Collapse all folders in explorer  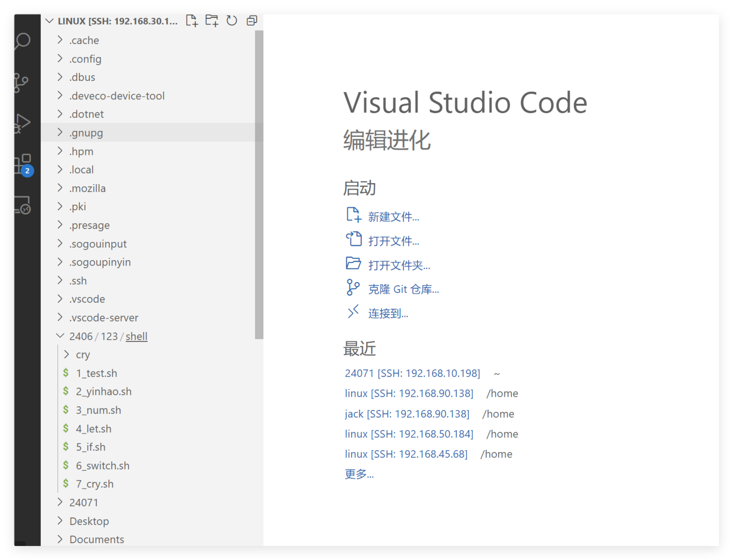[x=252, y=21]
